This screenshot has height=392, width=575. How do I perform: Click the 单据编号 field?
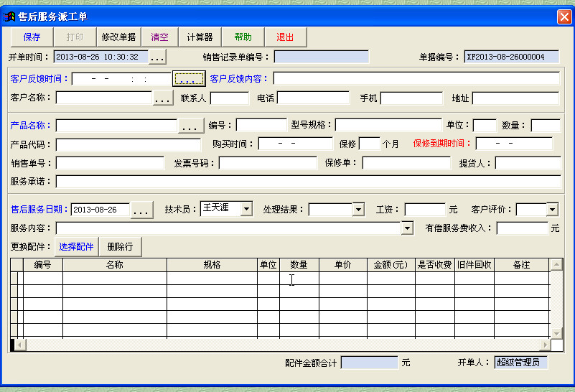click(512, 57)
